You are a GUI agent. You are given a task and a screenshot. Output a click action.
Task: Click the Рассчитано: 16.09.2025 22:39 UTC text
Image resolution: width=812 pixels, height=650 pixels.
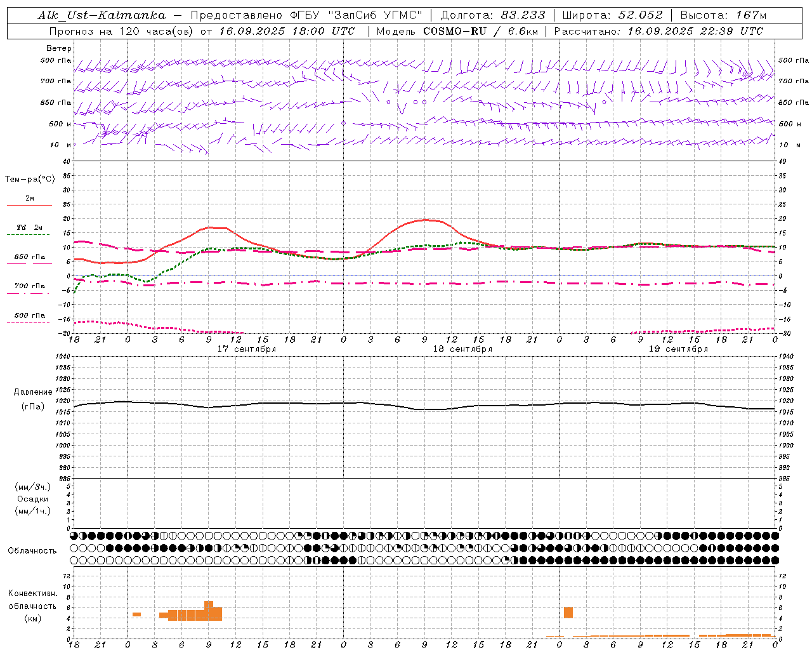click(x=658, y=31)
